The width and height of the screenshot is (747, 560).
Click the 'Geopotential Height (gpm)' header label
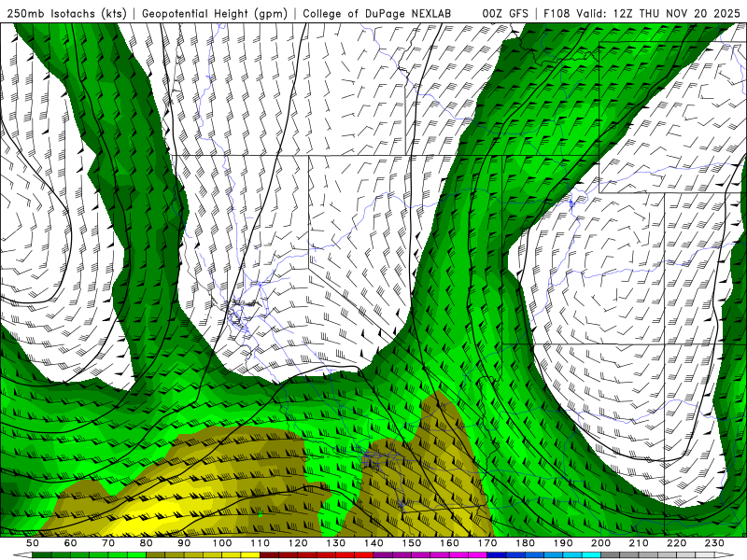point(215,14)
